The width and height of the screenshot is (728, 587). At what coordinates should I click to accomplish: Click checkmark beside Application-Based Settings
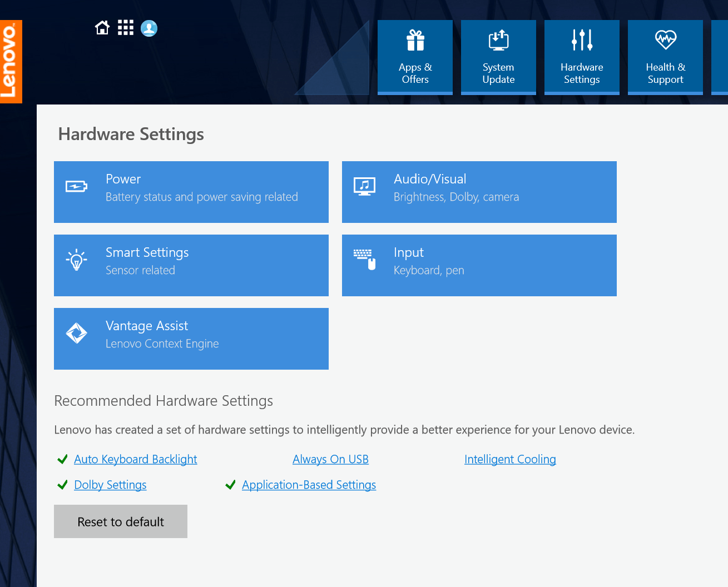click(x=231, y=485)
